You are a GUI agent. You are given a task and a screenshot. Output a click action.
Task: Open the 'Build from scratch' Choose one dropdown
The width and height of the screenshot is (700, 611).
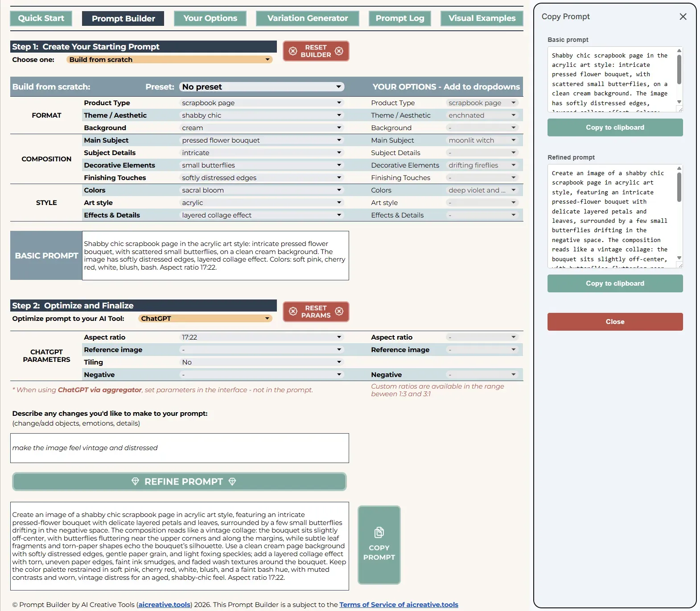click(x=169, y=60)
